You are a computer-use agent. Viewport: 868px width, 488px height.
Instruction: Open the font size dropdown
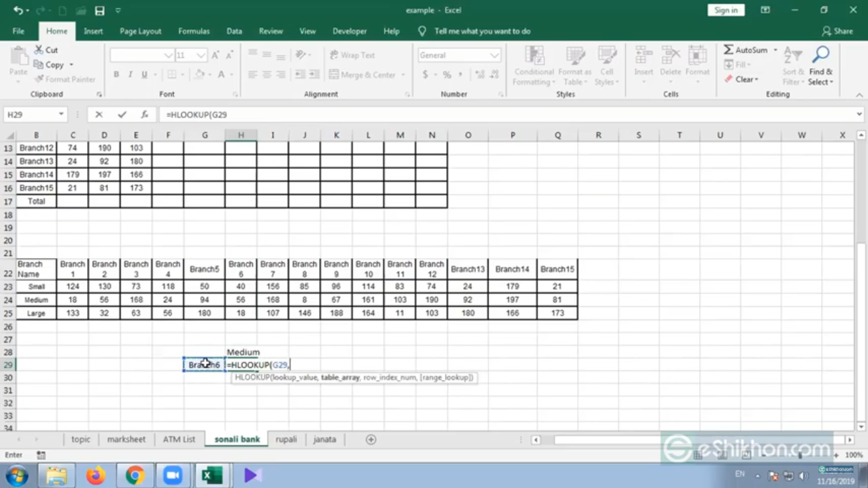click(x=201, y=55)
